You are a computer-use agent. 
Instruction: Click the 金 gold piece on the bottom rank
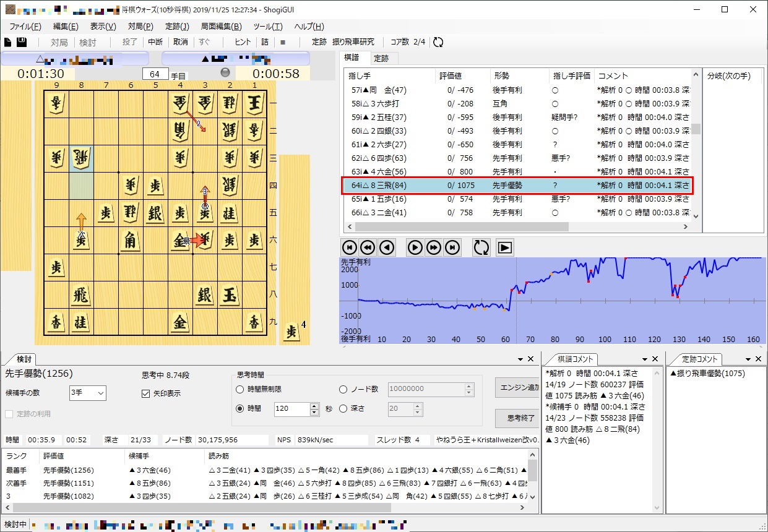coord(180,322)
